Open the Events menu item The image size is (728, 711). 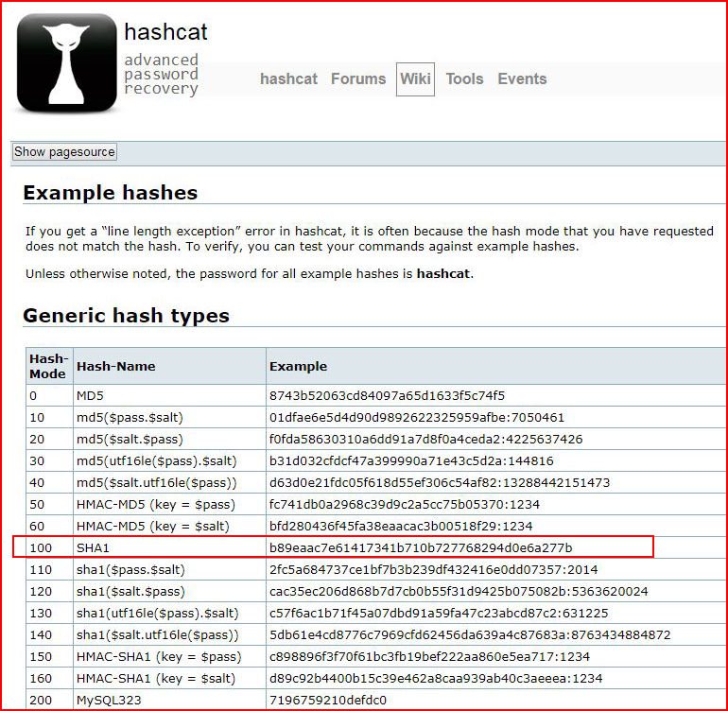[522, 79]
